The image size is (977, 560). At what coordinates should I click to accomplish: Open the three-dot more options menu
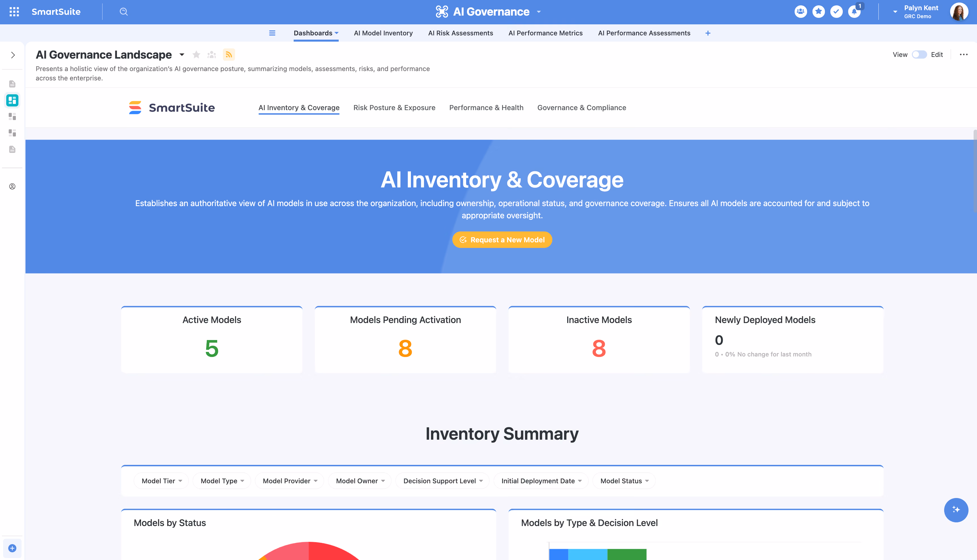[963, 55]
